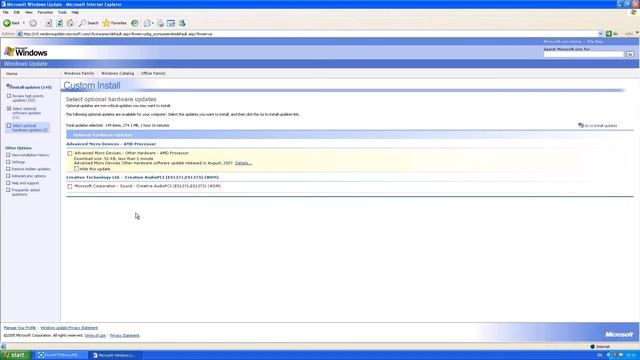640x360 pixels.
Task: Click the Stop loading icon
Action: coord(49,23)
